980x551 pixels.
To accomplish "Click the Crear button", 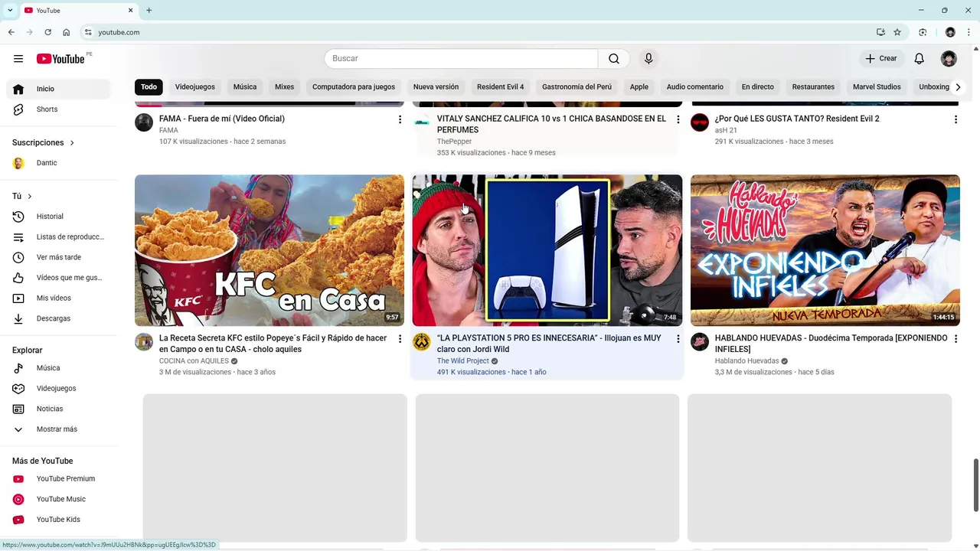I will (881, 59).
